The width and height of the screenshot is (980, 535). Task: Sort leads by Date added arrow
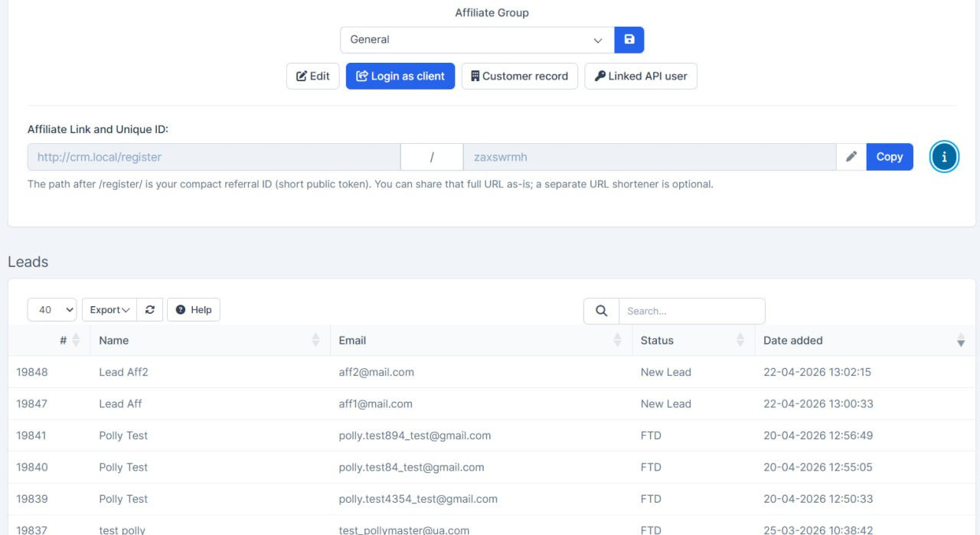coord(960,341)
